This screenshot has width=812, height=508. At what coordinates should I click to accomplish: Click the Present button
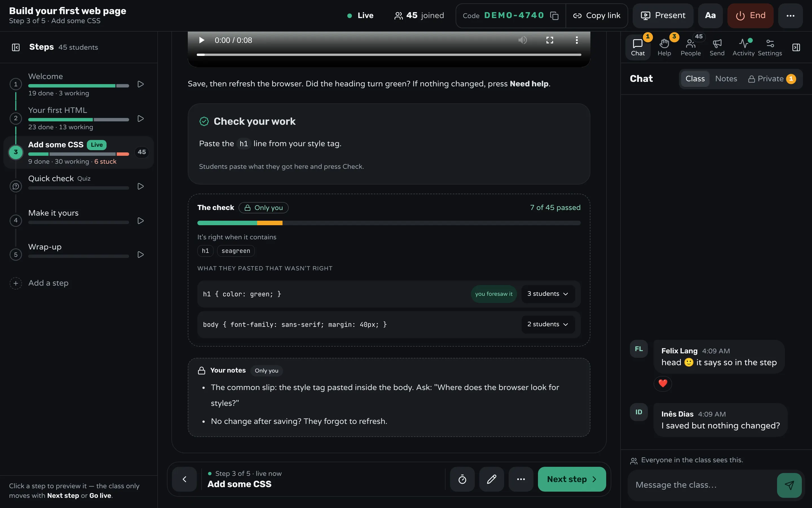pyautogui.click(x=663, y=16)
